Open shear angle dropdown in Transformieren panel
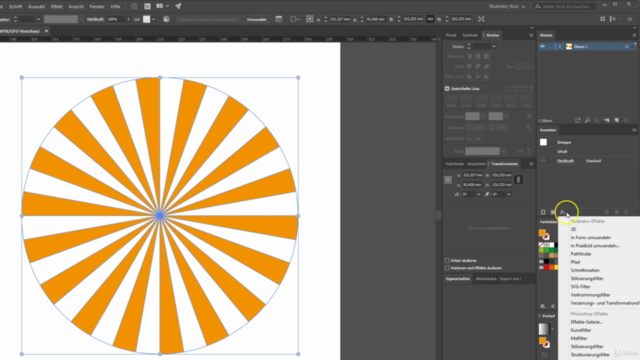This screenshot has width=640, height=360. coord(509,195)
